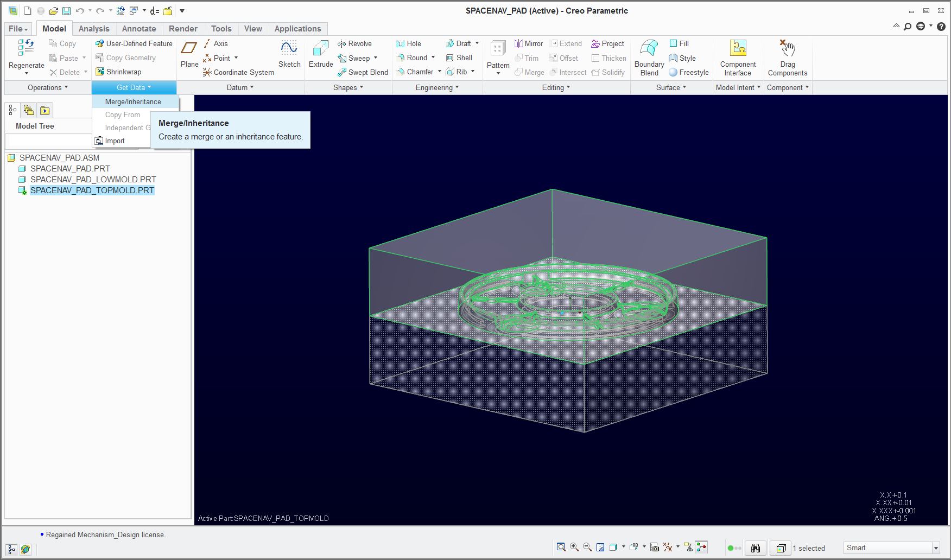Click the Style surface button
Viewport: 951px width, 560px height.
682,58
